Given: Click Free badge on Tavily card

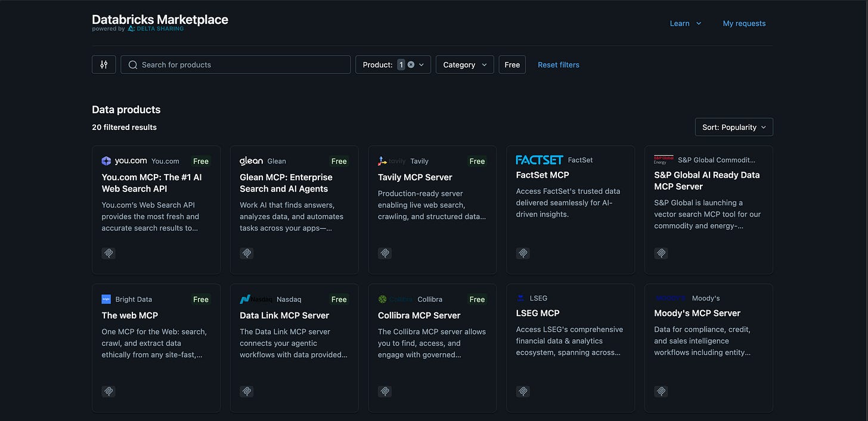Looking at the screenshot, I should pos(477,161).
